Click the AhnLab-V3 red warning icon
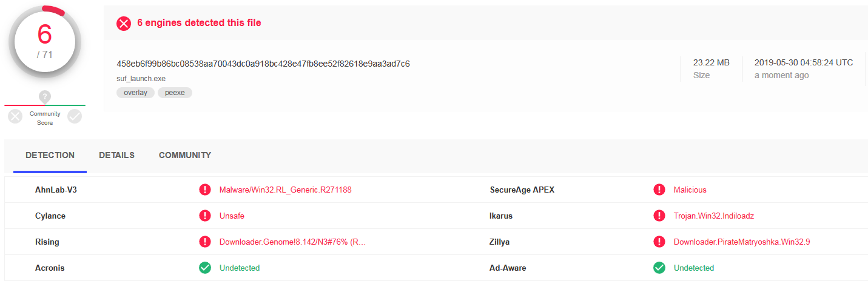Viewport: 868px width, 281px height. pos(205,190)
